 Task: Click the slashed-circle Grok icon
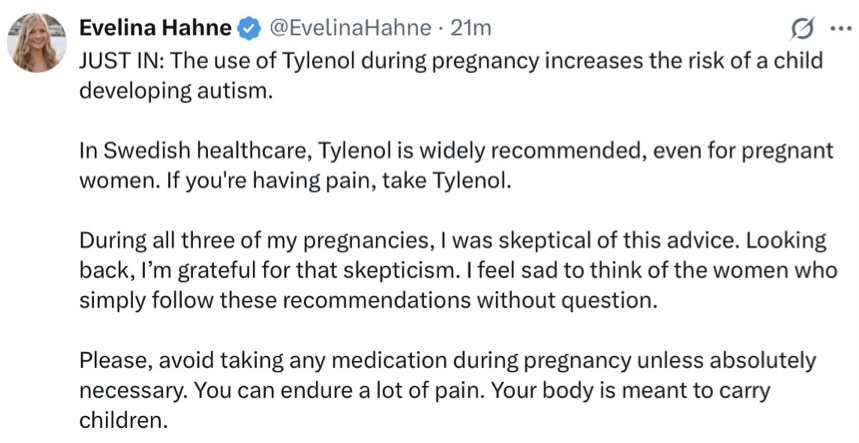[x=799, y=27]
